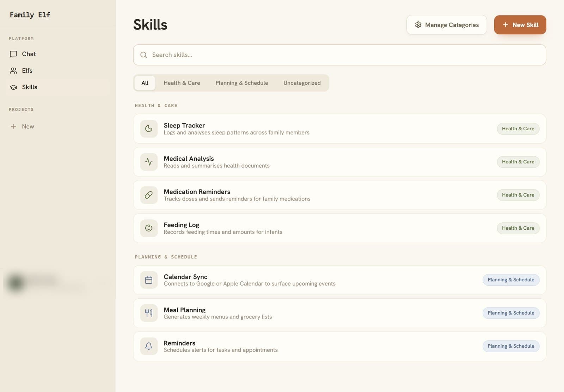564x392 pixels.
Task: Switch to the Health & Care tab
Action: pos(182,83)
